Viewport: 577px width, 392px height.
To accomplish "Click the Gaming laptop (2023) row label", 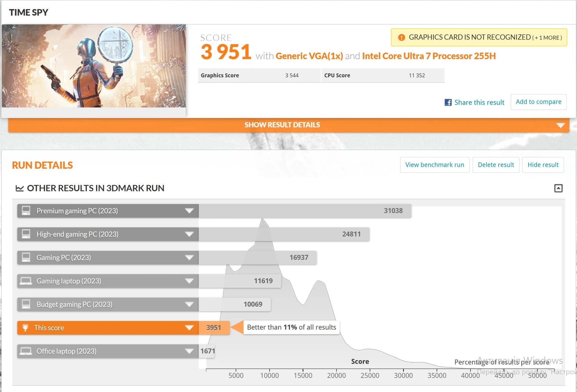I will click(x=69, y=281).
